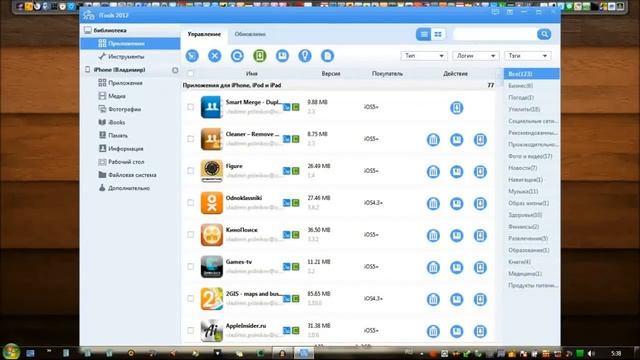Filter by tag Музыка(11)

point(523,191)
